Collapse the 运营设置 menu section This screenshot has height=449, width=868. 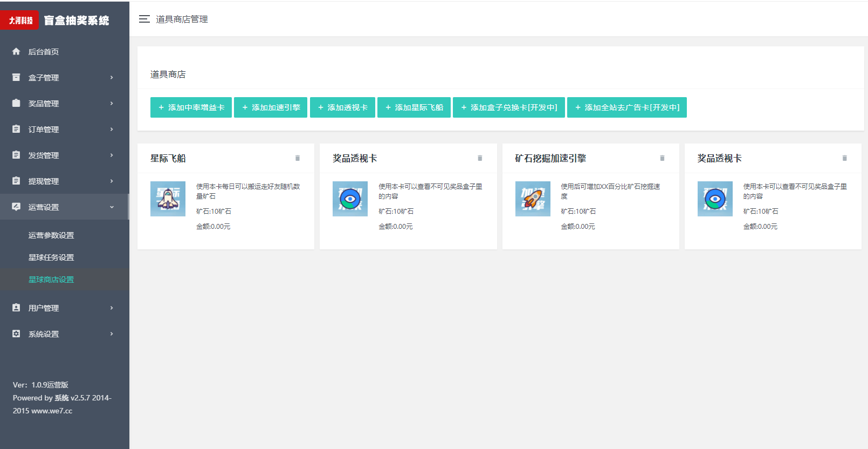[x=112, y=207]
